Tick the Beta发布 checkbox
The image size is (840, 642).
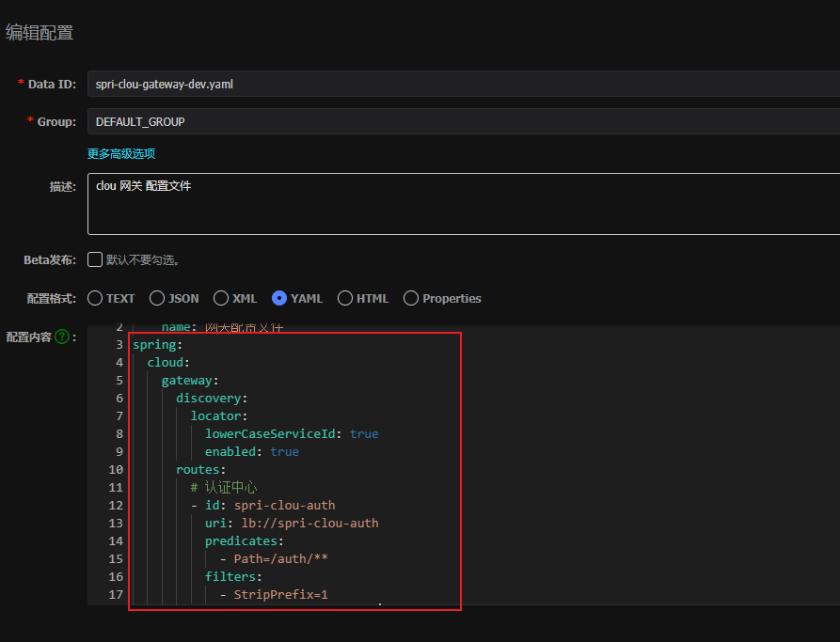tap(95, 259)
